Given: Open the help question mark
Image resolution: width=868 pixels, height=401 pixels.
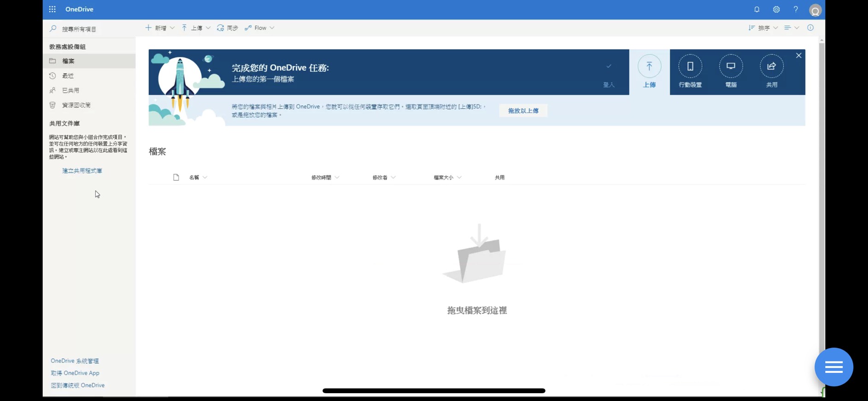Looking at the screenshot, I should (796, 9).
